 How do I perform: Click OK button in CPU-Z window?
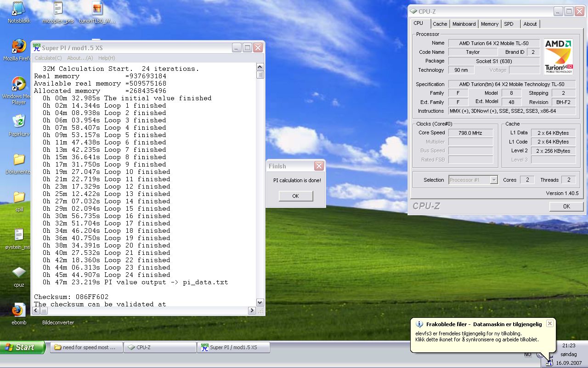566,207
